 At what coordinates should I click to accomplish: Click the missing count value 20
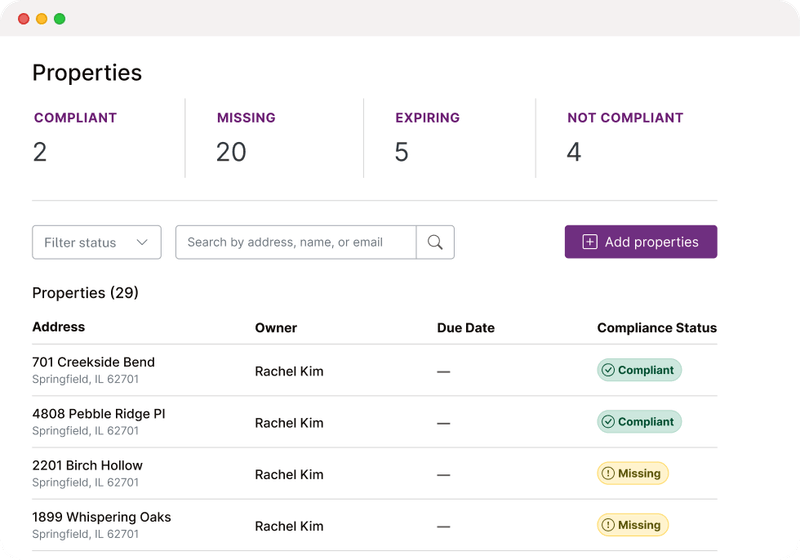point(231,152)
